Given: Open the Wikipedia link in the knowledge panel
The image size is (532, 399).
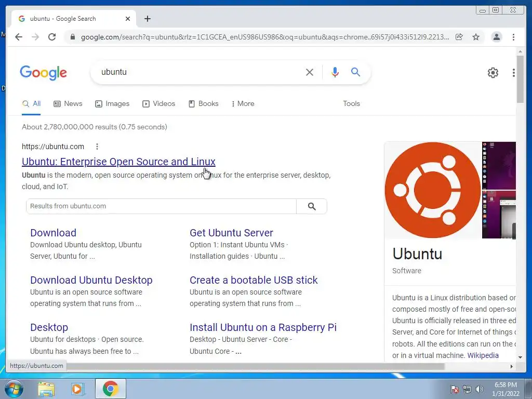Looking at the screenshot, I should coord(483,355).
